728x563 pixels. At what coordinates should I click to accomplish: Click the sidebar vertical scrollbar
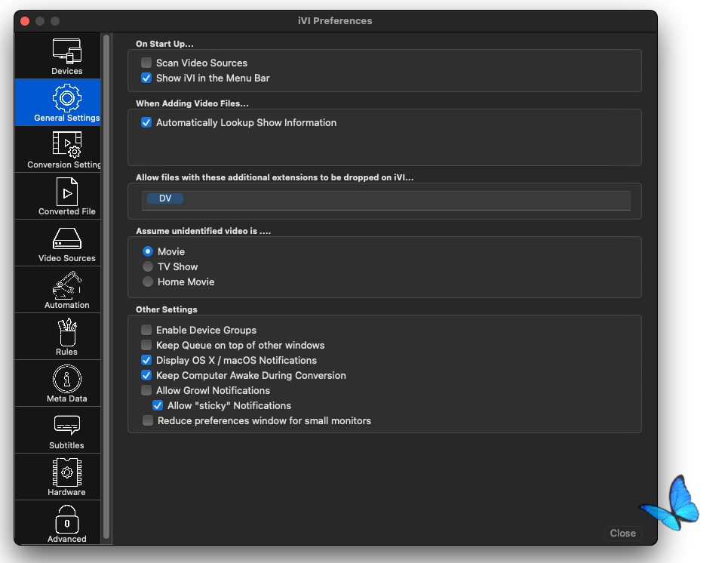[106, 287]
